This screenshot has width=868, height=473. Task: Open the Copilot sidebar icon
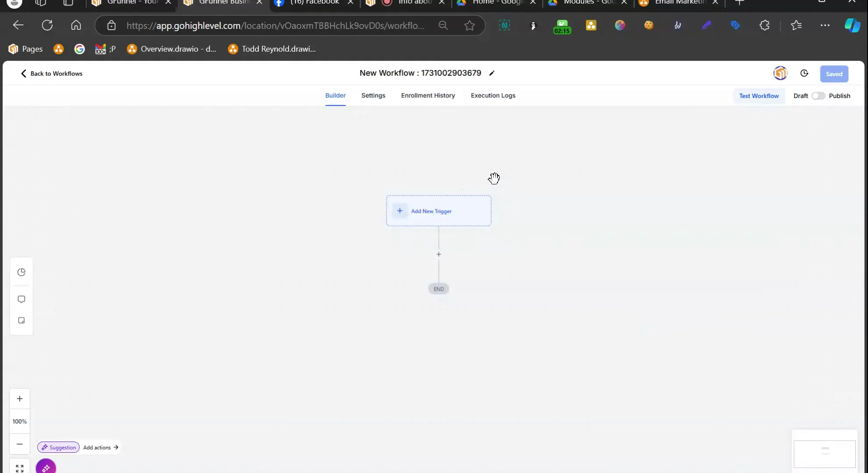[x=852, y=25]
